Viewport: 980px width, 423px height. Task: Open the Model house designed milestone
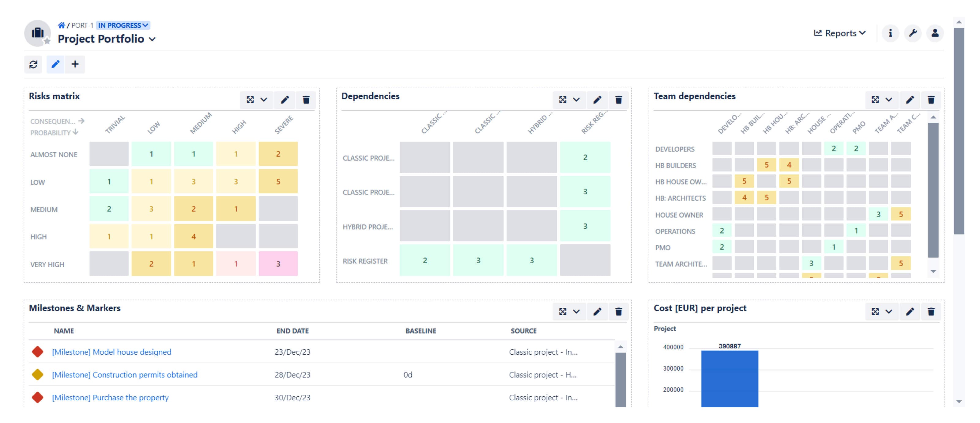111,352
